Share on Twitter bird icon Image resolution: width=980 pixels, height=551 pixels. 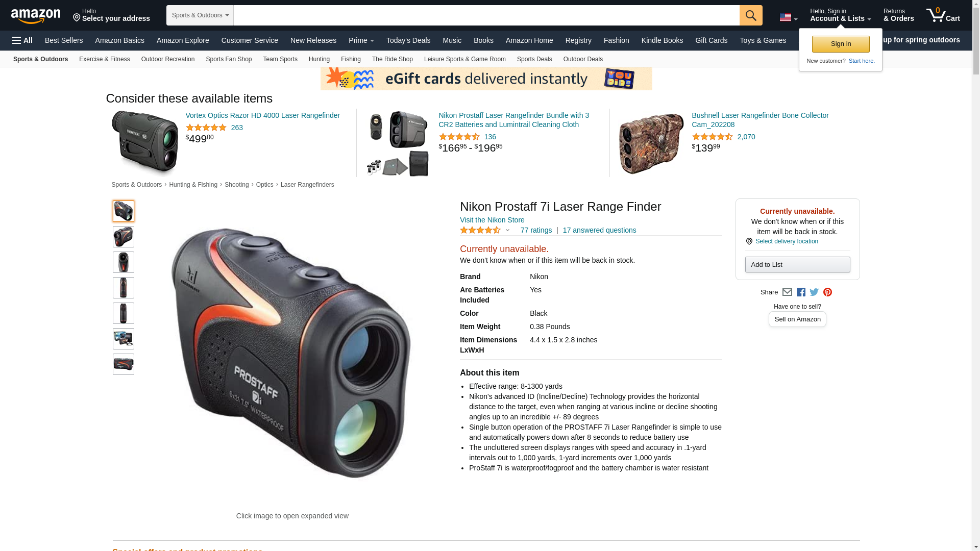(x=814, y=292)
